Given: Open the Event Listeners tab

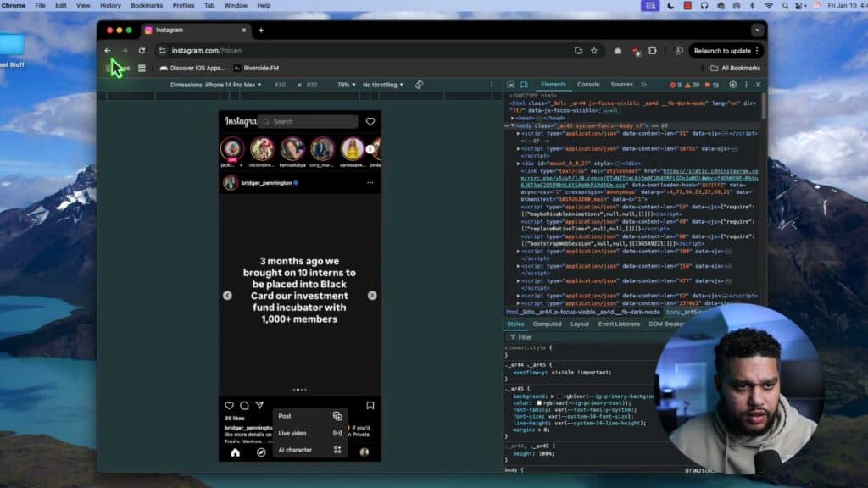Looking at the screenshot, I should pos(619,324).
